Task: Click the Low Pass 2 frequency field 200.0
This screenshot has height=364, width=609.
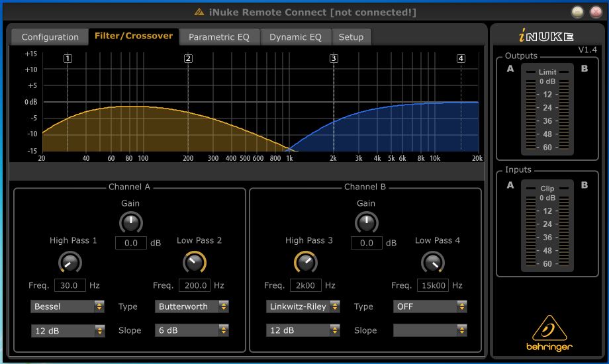Action: tap(195, 285)
